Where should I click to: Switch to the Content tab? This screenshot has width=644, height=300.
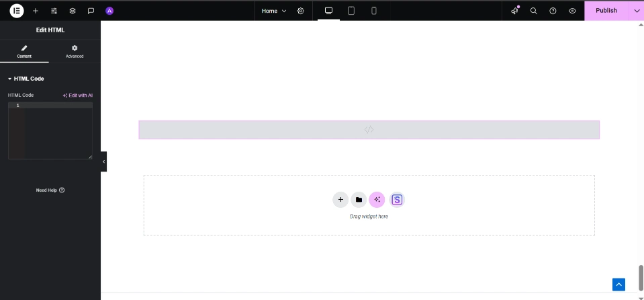pos(24,51)
